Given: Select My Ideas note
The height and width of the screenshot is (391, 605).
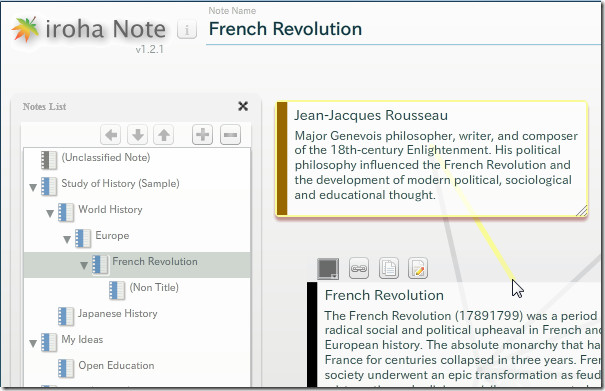Looking at the screenshot, I should [82, 339].
